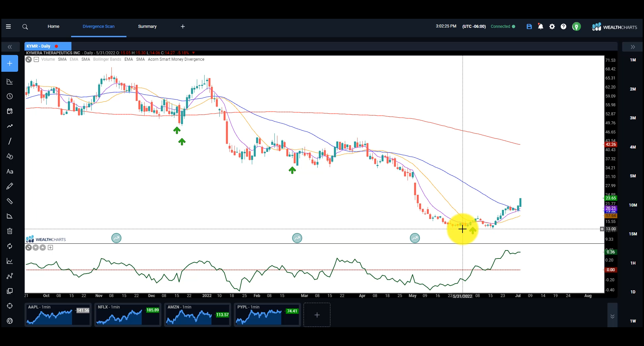The image size is (644, 346).
Task: Click the price axis plus at 13.00
Action: pyautogui.click(x=602, y=229)
